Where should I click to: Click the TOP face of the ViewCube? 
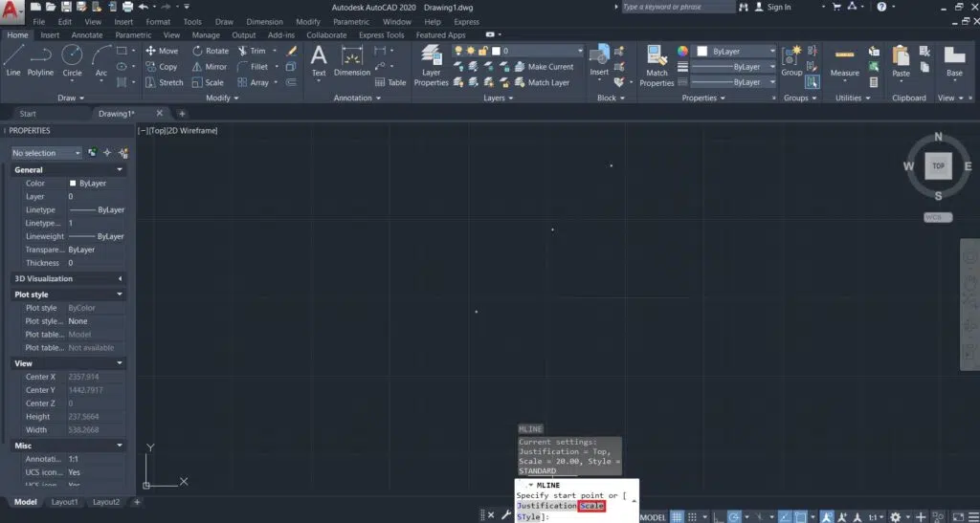(938, 165)
